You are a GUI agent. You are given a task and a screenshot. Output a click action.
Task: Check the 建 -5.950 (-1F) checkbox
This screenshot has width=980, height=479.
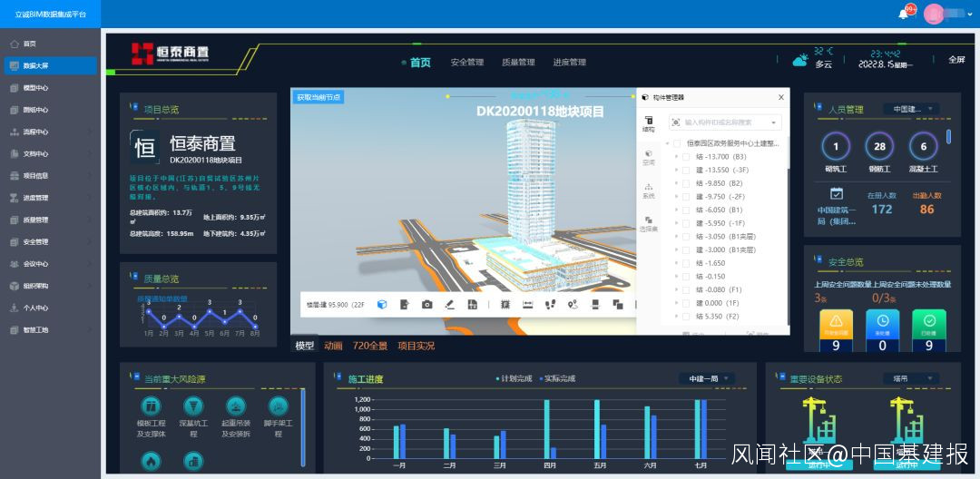pos(686,223)
